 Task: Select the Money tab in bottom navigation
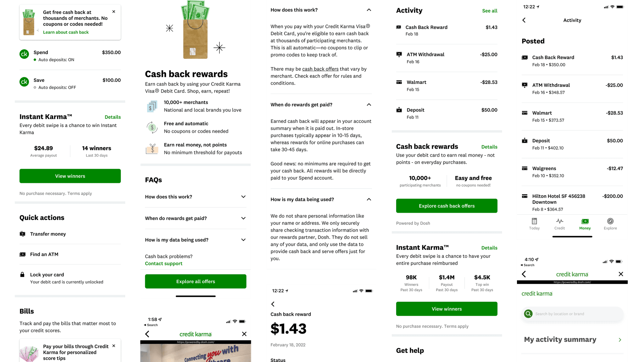(x=585, y=224)
